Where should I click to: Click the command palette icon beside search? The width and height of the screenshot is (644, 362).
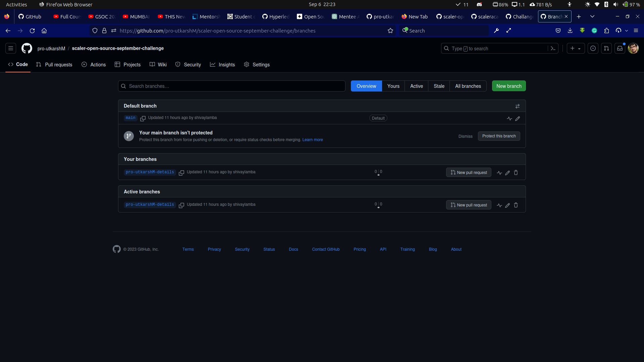pos(553,48)
